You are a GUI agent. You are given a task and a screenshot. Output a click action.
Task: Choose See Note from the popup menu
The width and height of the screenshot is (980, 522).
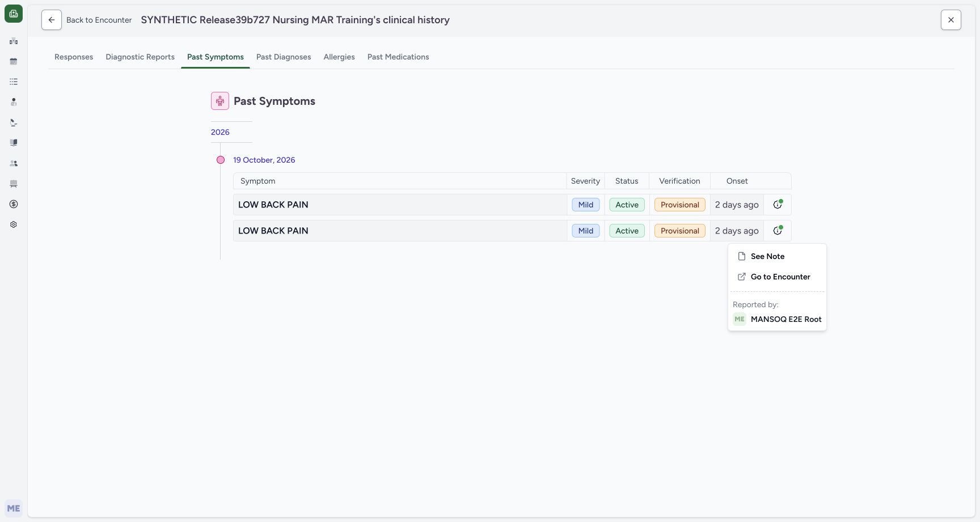click(x=777, y=256)
